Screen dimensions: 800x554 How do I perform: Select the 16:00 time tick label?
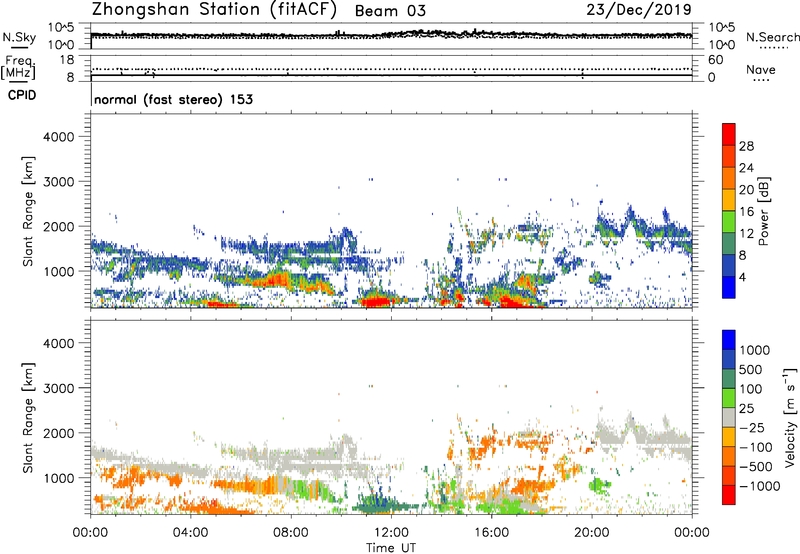(491, 533)
